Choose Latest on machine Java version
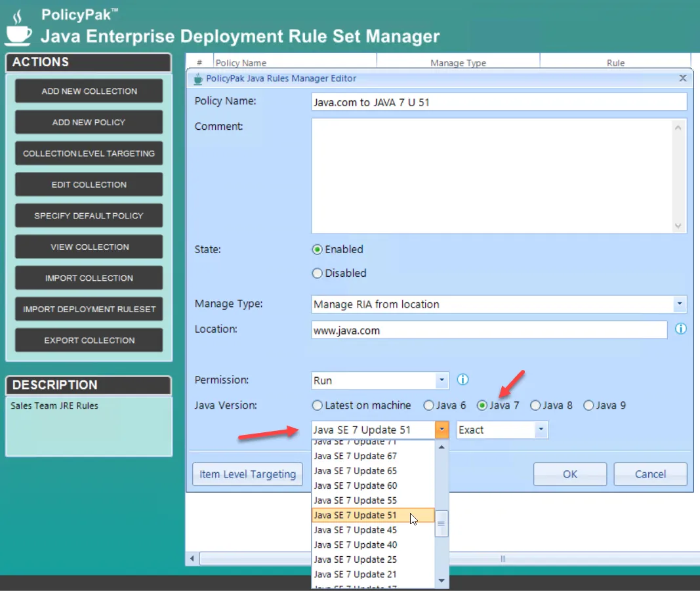The image size is (700, 591). click(317, 405)
